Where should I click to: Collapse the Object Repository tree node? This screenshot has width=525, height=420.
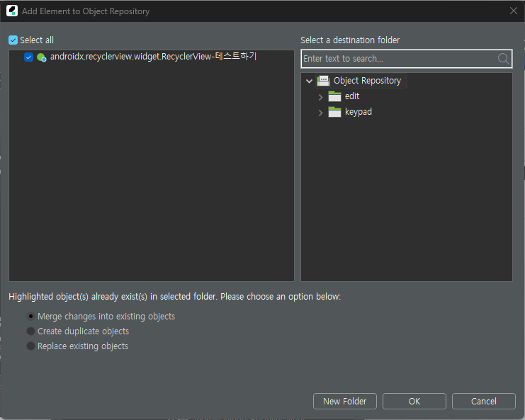pos(309,81)
